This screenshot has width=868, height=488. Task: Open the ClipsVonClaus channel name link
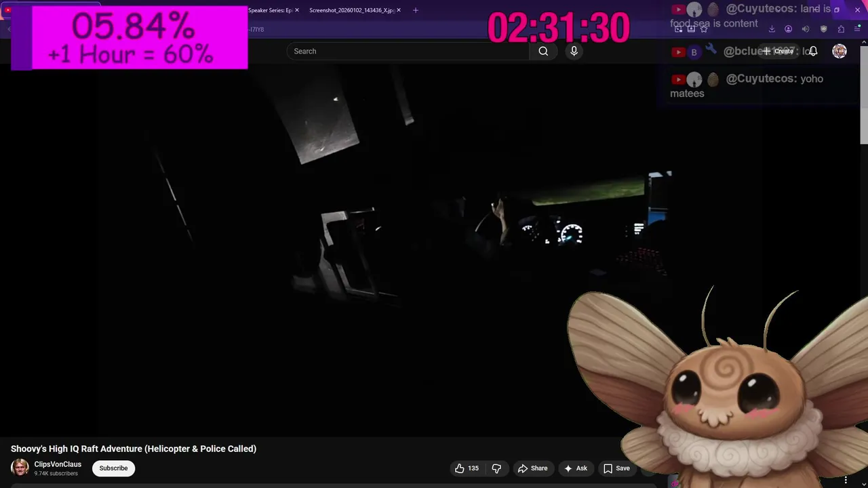[x=58, y=464]
